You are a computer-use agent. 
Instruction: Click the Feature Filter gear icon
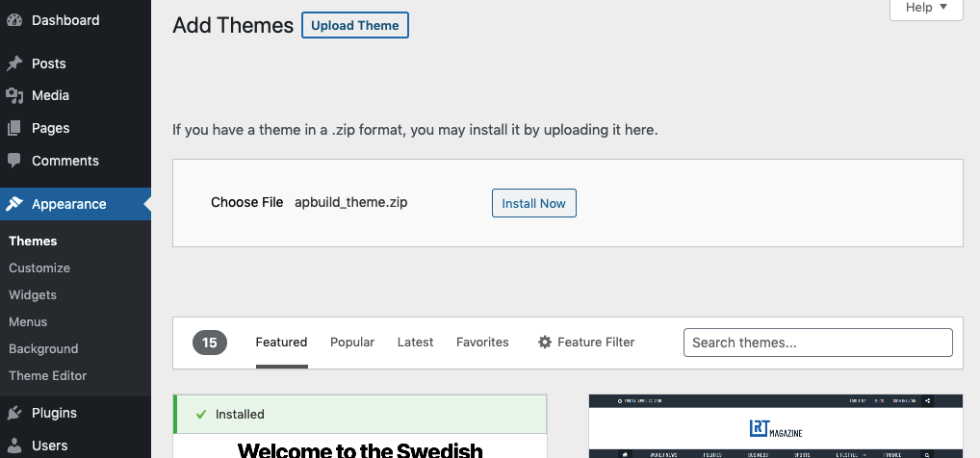click(545, 343)
